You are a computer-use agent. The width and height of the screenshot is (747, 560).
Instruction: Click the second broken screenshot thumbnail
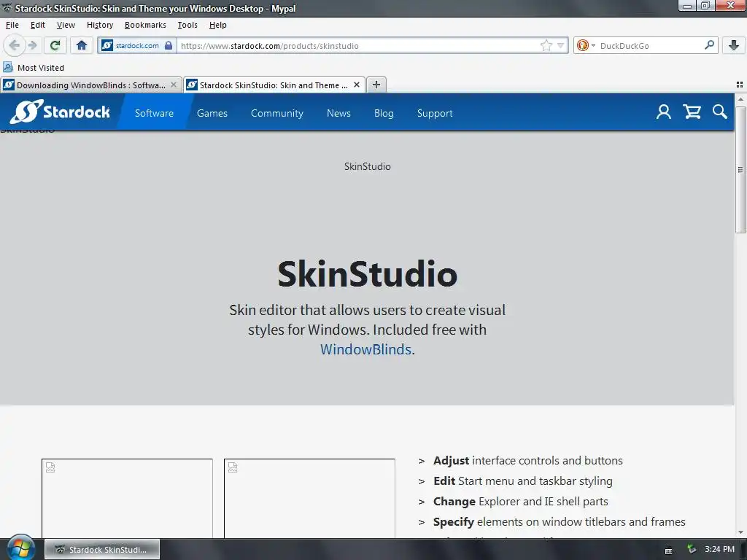click(309, 499)
